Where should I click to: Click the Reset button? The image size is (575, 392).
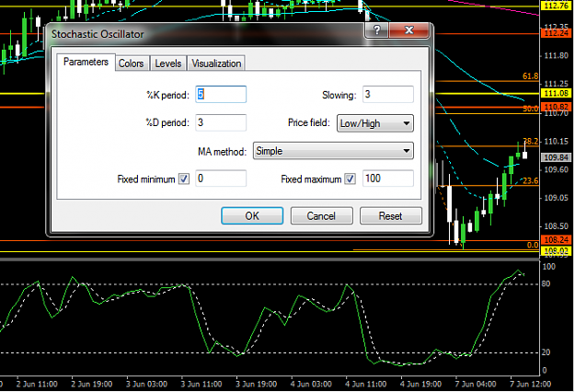[391, 215]
